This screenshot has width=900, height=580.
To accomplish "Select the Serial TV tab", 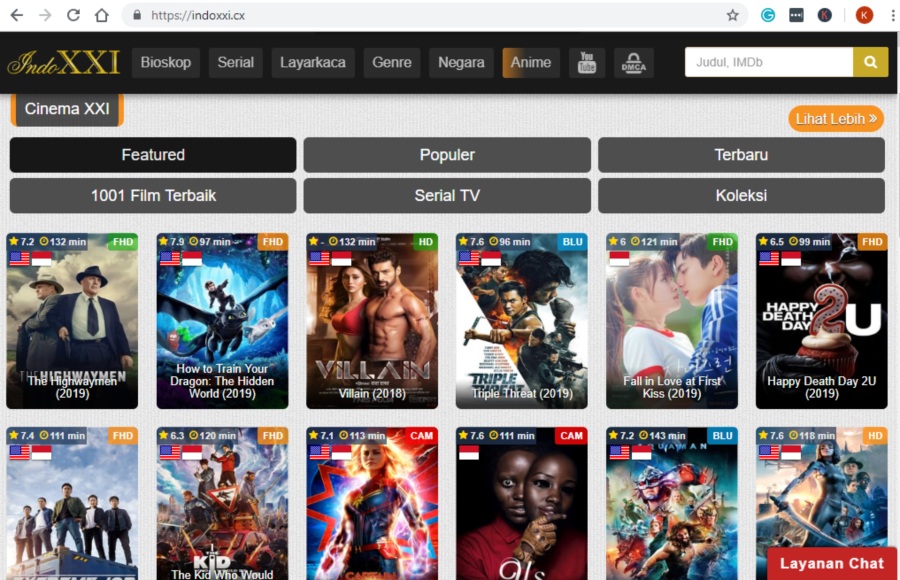I will pyautogui.click(x=447, y=196).
